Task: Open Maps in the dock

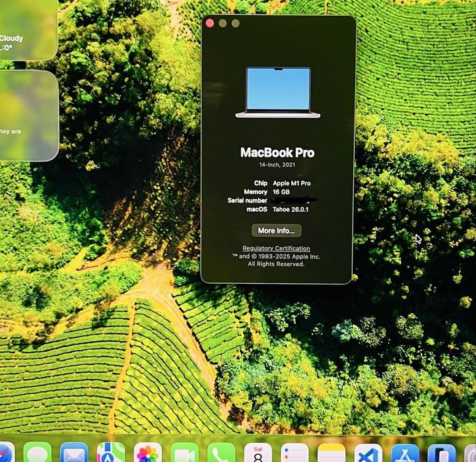Action: [111, 452]
